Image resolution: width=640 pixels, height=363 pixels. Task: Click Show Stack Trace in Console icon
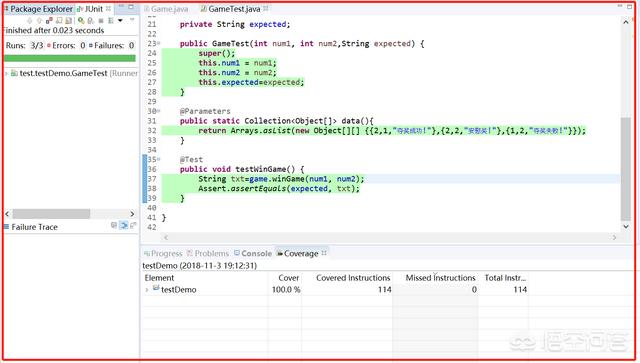114,225
